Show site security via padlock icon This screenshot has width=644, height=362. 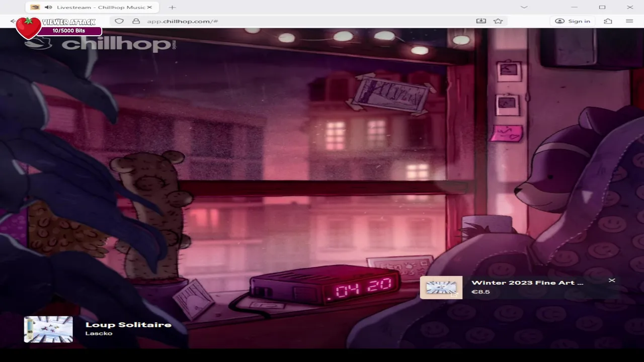click(x=136, y=21)
